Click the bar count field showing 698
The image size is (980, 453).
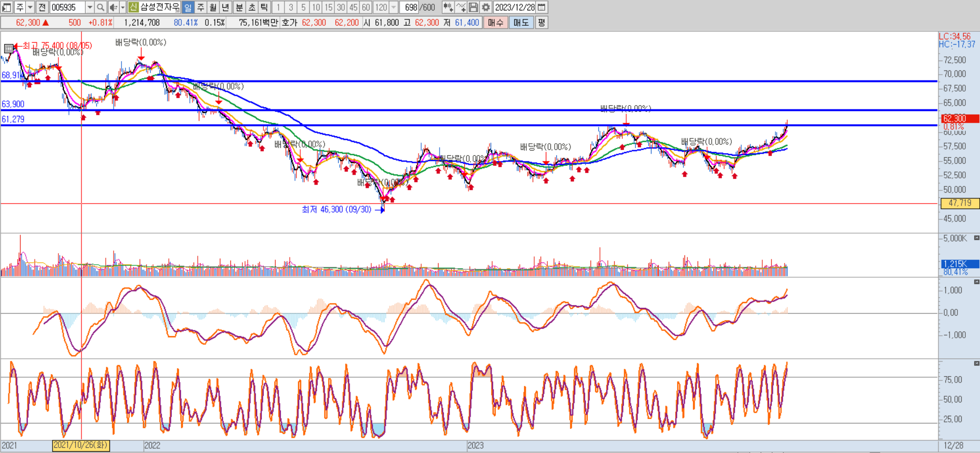[410, 7]
